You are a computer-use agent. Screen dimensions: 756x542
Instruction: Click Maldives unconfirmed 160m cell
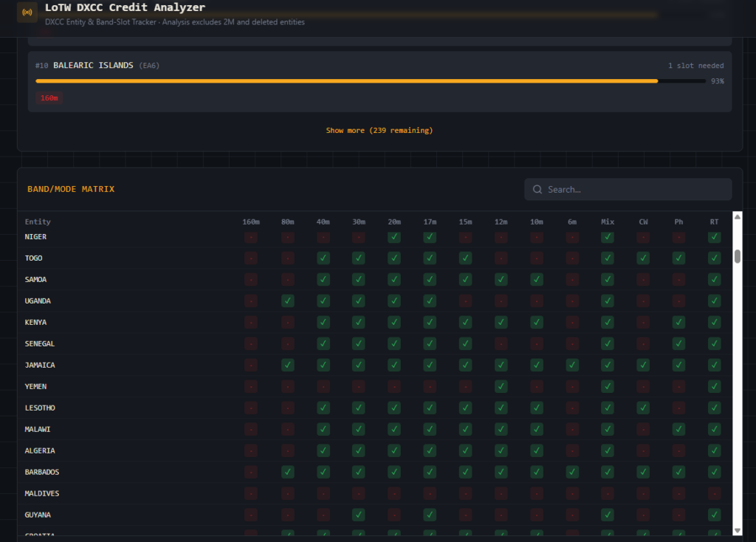251,493
